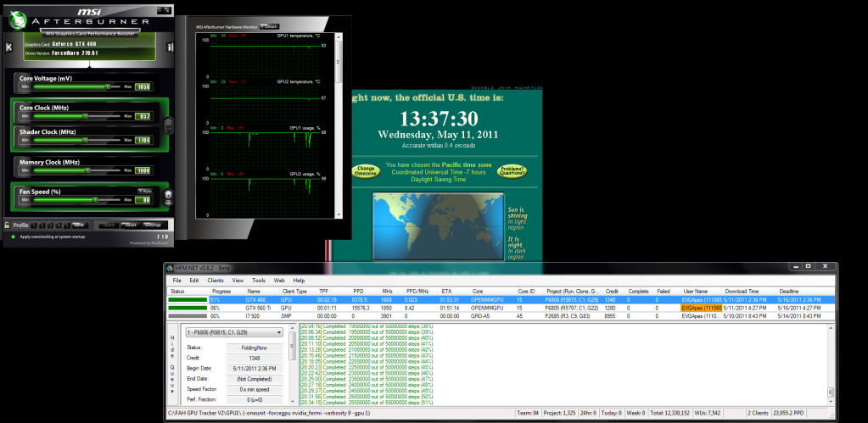
Task: Collapse the Hide Queue side panel
Action: pos(171,373)
